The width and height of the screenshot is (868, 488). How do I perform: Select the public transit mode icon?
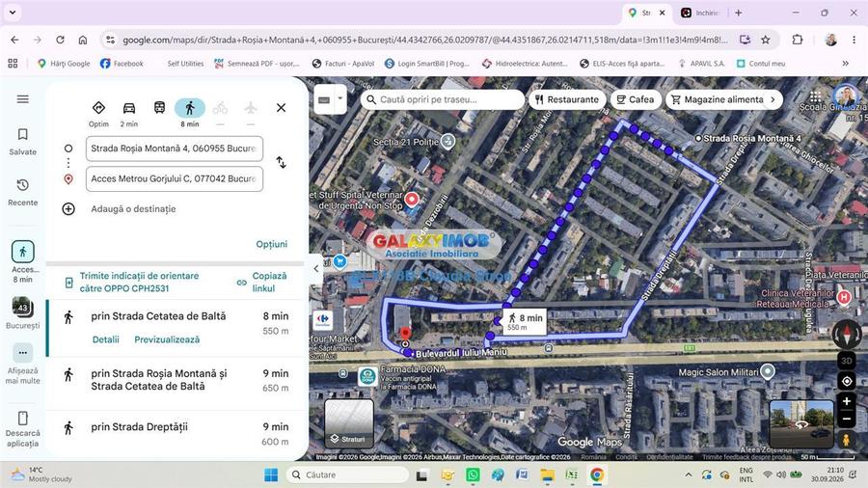click(x=159, y=108)
